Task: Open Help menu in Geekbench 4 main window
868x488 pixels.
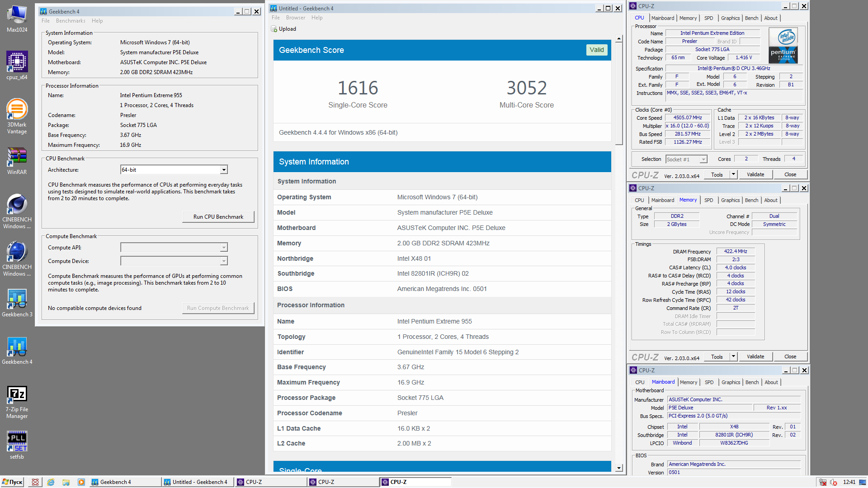Action: pyautogui.click(x=97, y=21)
